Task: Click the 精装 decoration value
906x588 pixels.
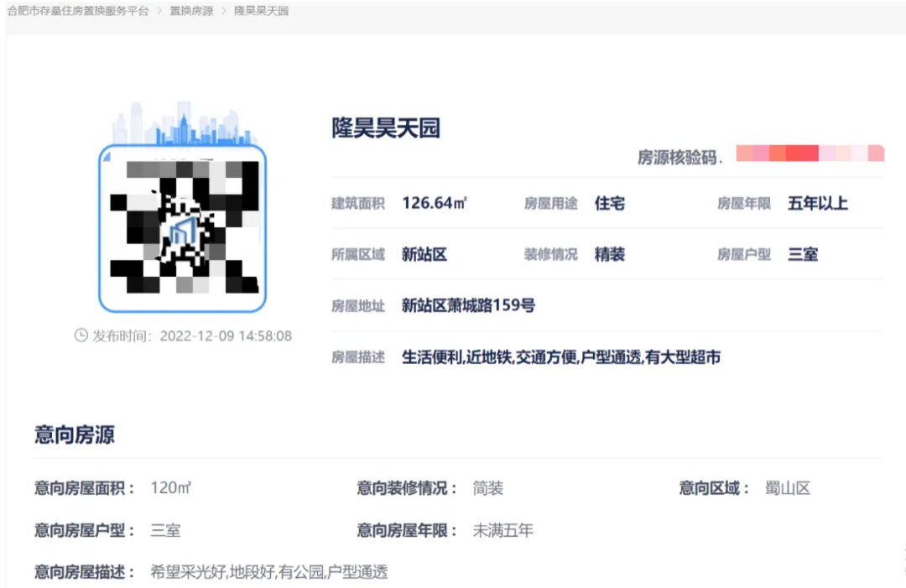Action: (610, 254)
